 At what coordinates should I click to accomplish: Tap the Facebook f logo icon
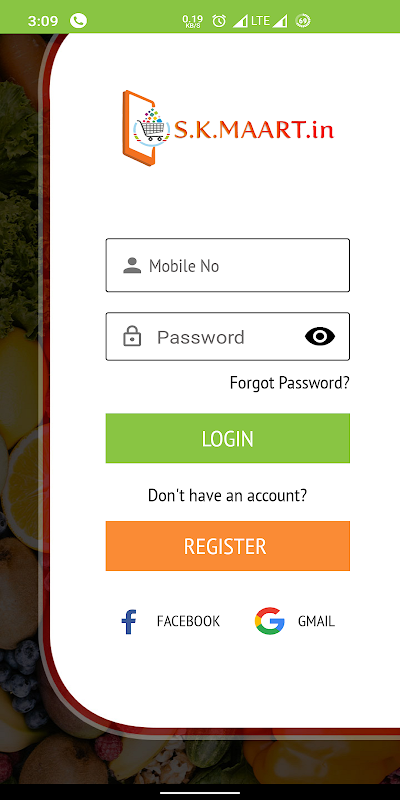pos(129,621)
